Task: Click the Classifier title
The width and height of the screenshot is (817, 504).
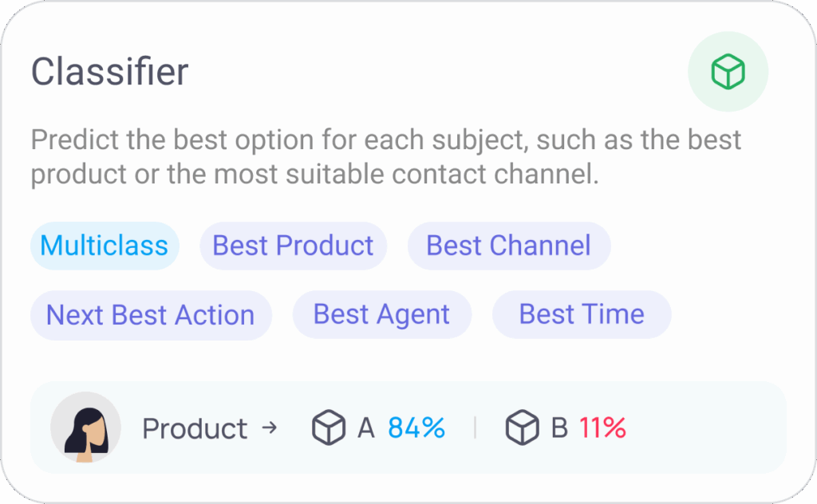Action: [x=109, y=72]
